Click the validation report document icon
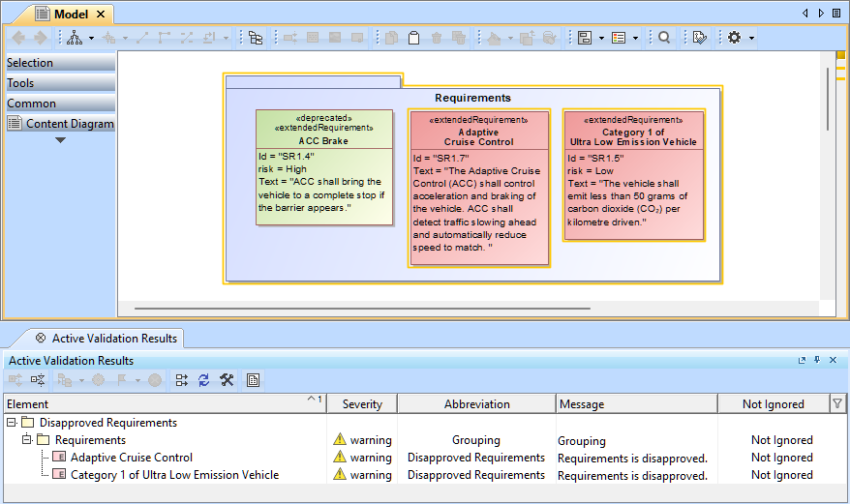Viewport: 850px width, 504px height. [x=253, y=380]
